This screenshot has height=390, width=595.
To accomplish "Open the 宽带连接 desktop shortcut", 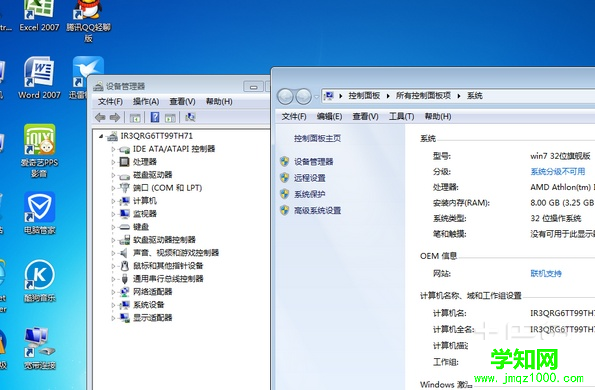I will (x=39, y=348).
